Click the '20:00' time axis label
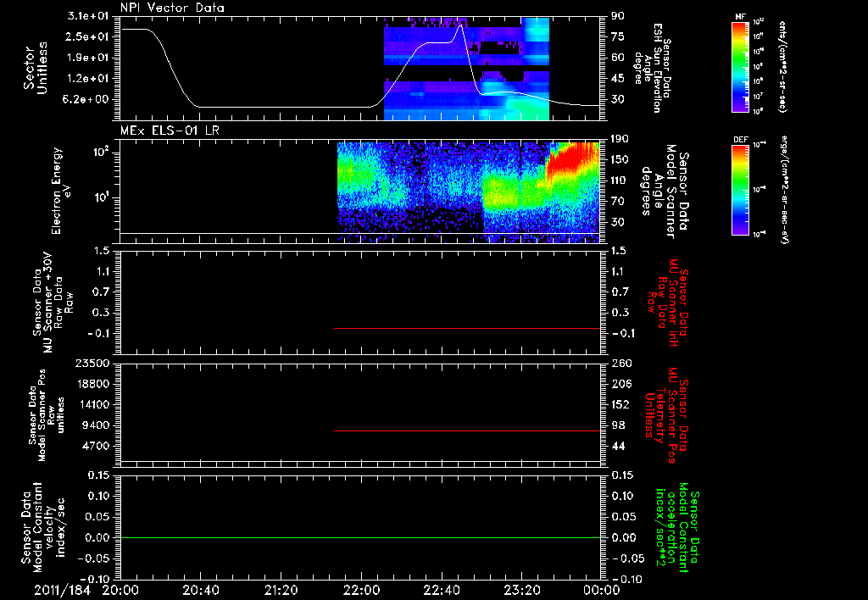 [120, 590]
